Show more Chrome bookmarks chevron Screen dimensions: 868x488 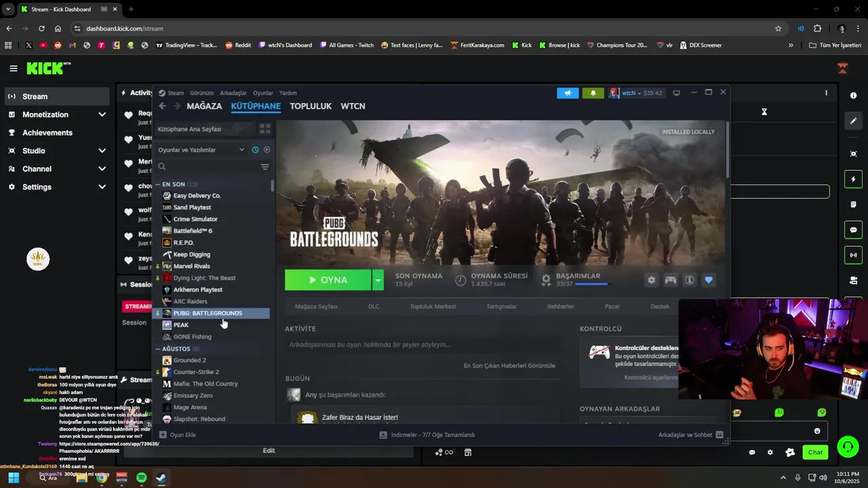(x=791, y=45)
